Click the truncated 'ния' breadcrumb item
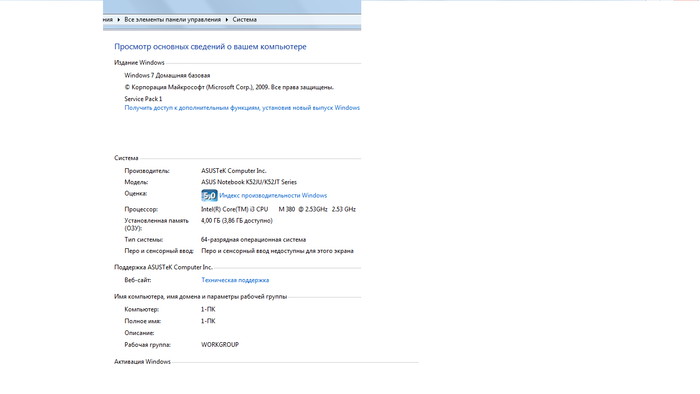700x394 pixels. tap(108, 20)
